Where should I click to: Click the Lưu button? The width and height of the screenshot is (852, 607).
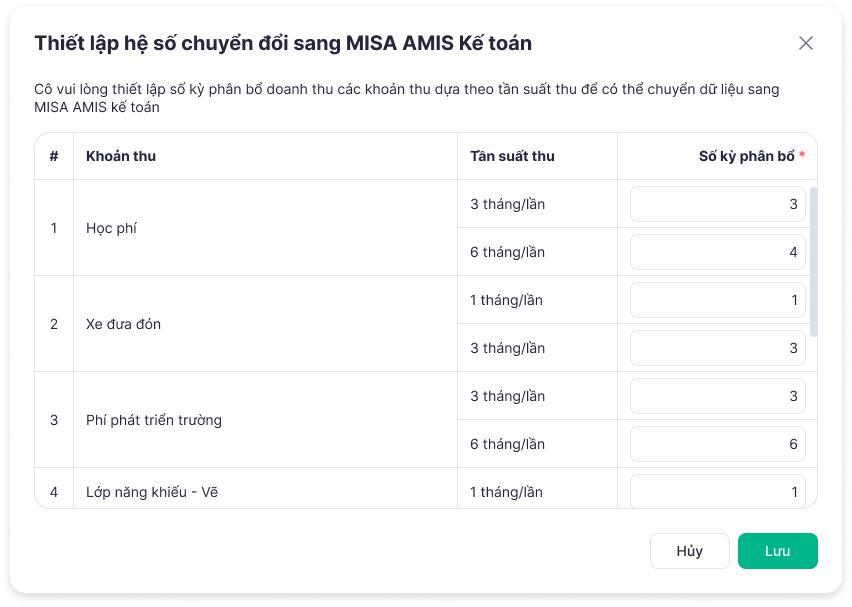point(777,551)
